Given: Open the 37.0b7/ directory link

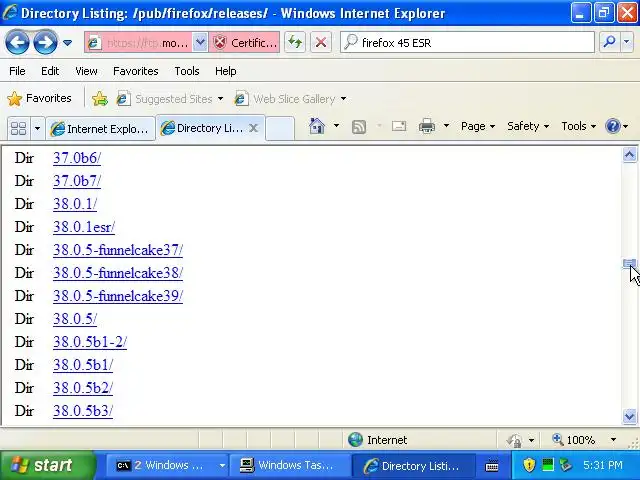Looking at the screenshot, I should 77,181.
